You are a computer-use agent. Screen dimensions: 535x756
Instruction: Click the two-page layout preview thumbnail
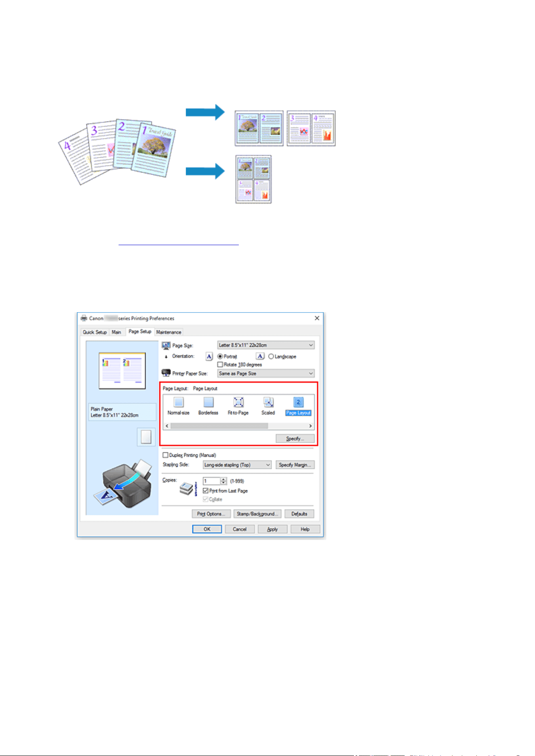[x=122, y=371]
